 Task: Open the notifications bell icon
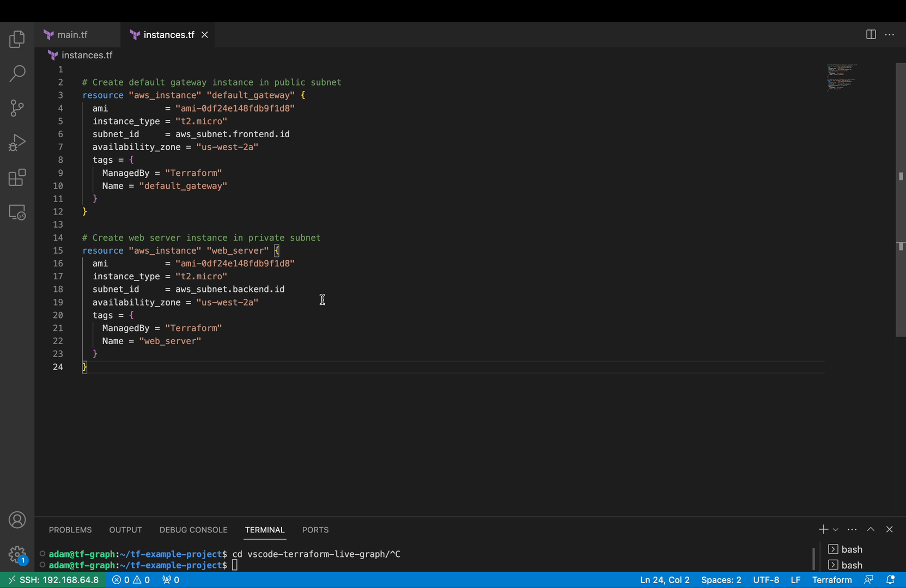[x=891, y=580]
